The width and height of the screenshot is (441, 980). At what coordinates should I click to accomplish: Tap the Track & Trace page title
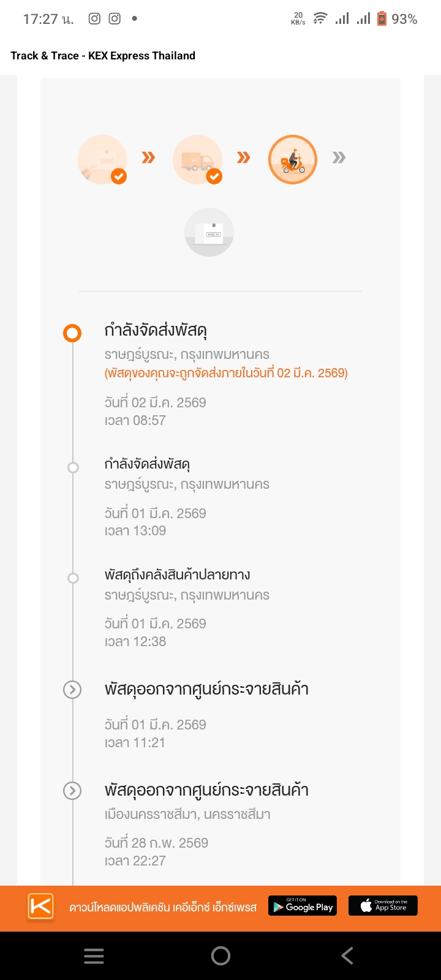[x=103, y=56]
